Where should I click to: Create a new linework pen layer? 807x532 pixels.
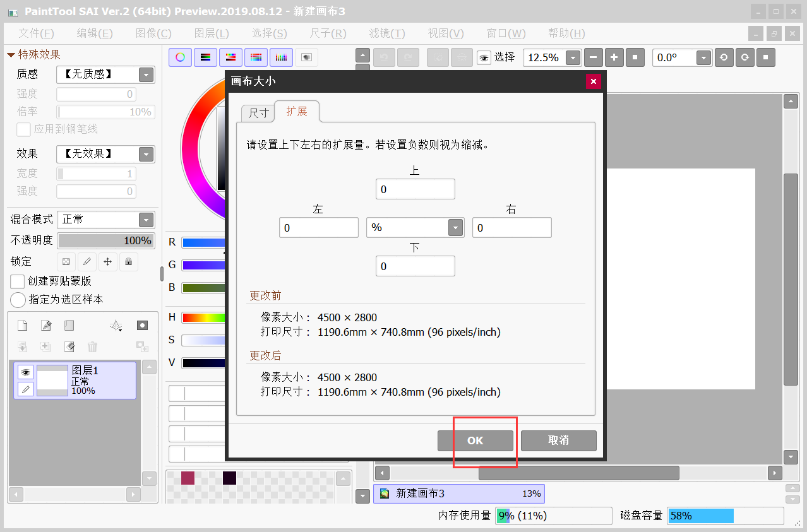point(45,326)
